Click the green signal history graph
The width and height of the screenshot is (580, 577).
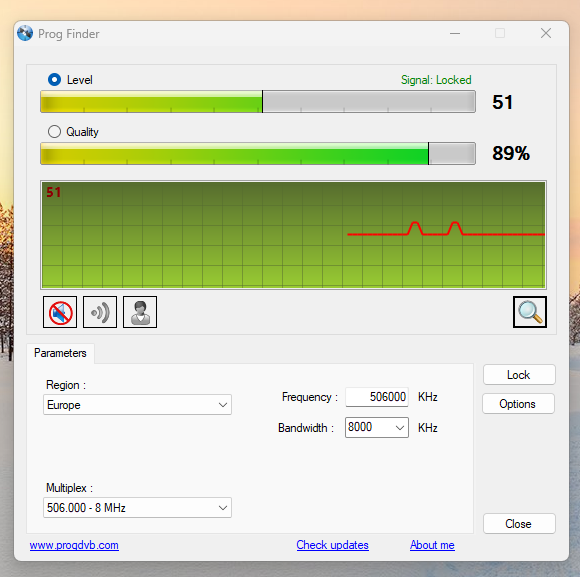(x=293, y=235)
